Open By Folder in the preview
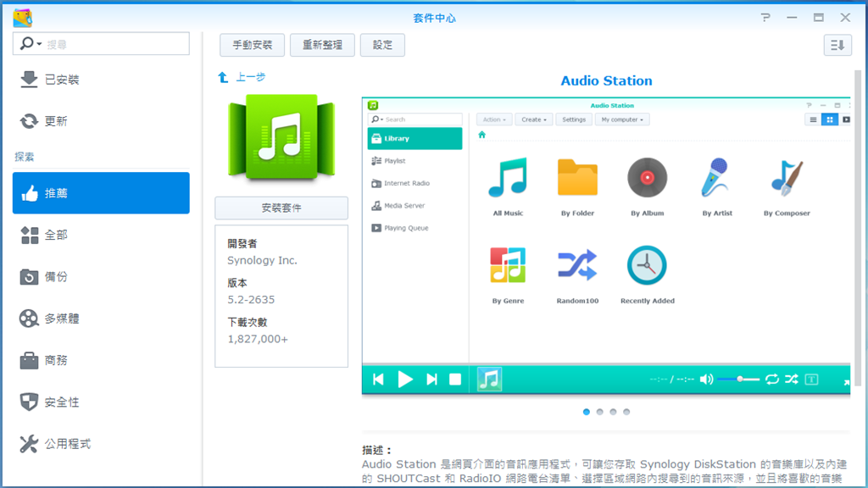 click(577, 178)
